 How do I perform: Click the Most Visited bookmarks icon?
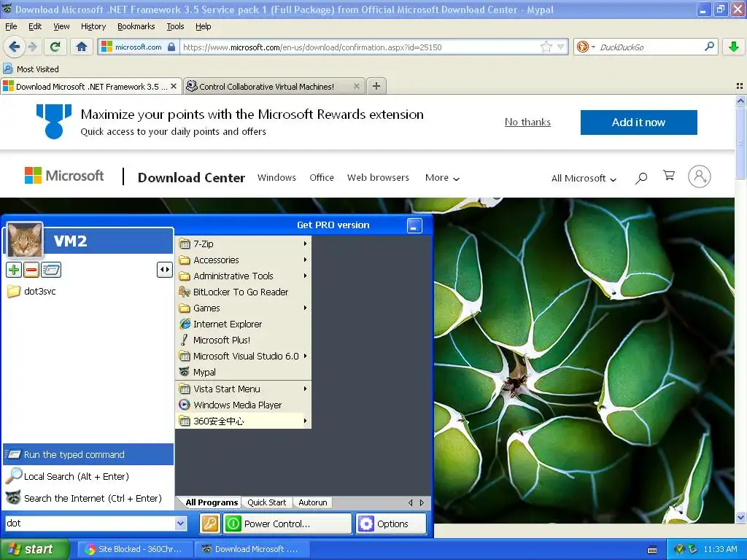(x=8, y=69)
